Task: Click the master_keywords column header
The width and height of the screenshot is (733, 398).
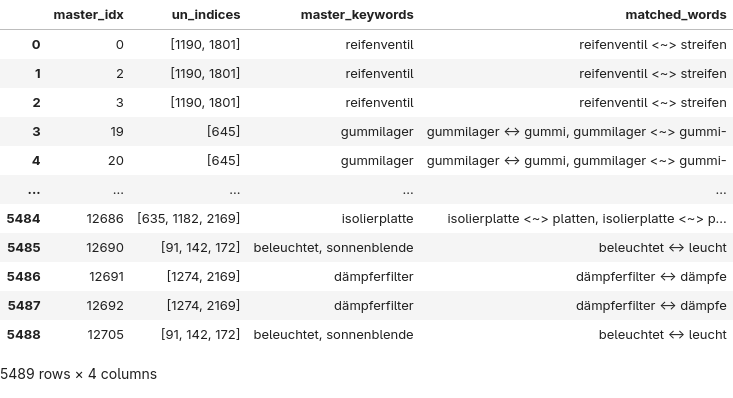Action: pyautogui.click(x=357, y=15)
